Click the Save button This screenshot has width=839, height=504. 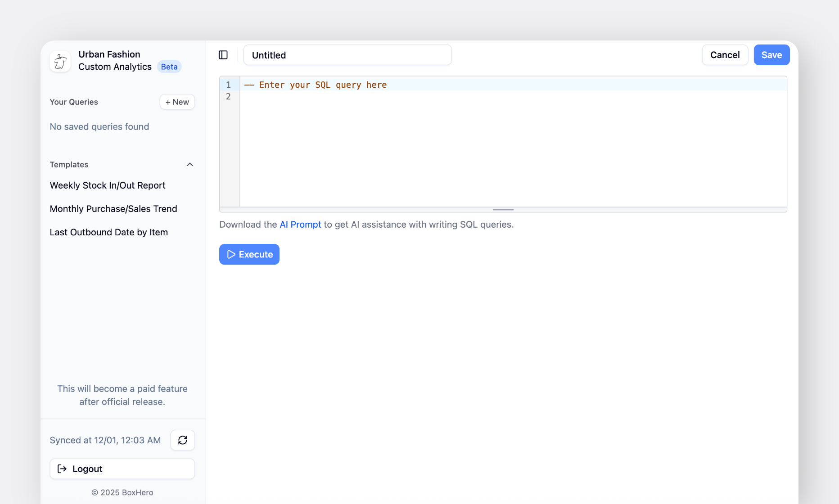click(x=771, y=54)
